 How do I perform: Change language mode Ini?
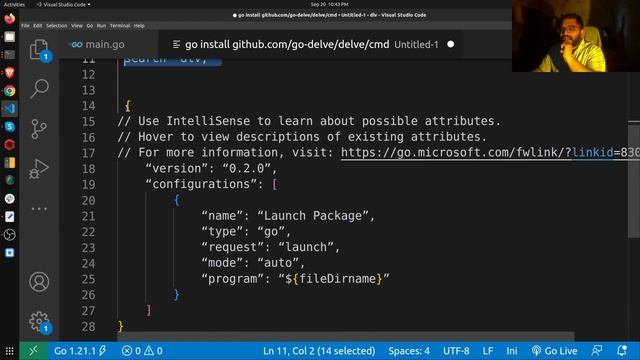(511, 351)
